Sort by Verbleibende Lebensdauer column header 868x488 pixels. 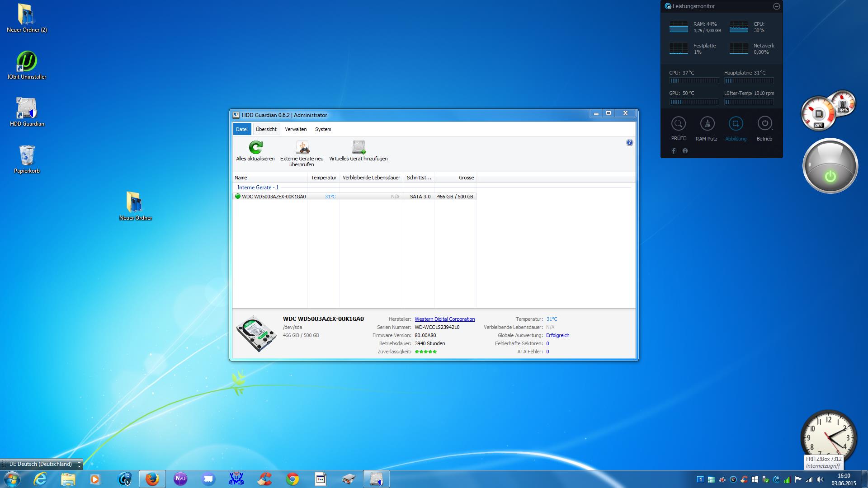tap(371, 178)
